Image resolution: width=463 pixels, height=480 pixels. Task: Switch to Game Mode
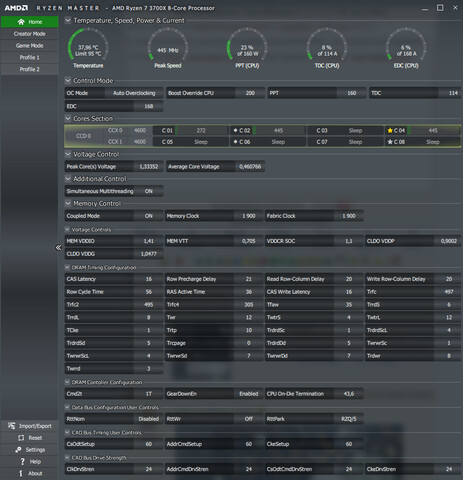tap(30, 46)
